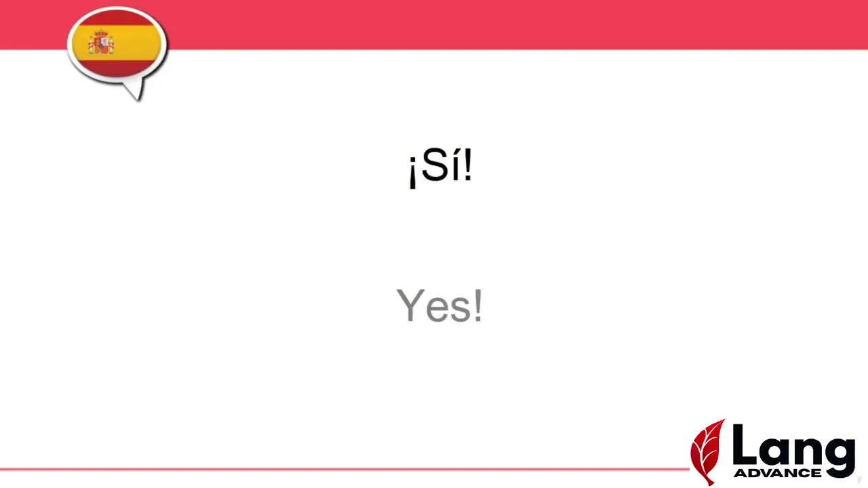Click the thin red line at bottom
868x488 pixels.
pos(339,468)
